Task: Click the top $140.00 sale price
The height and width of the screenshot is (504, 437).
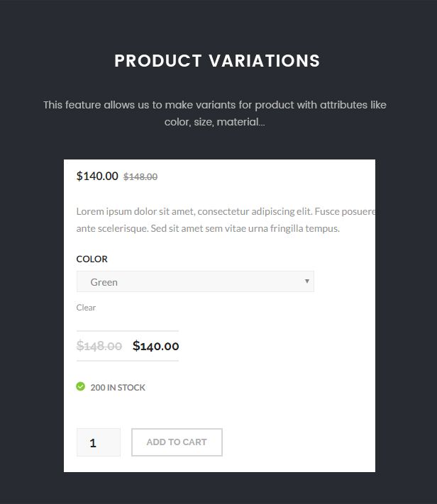Action: coord(97,177)
